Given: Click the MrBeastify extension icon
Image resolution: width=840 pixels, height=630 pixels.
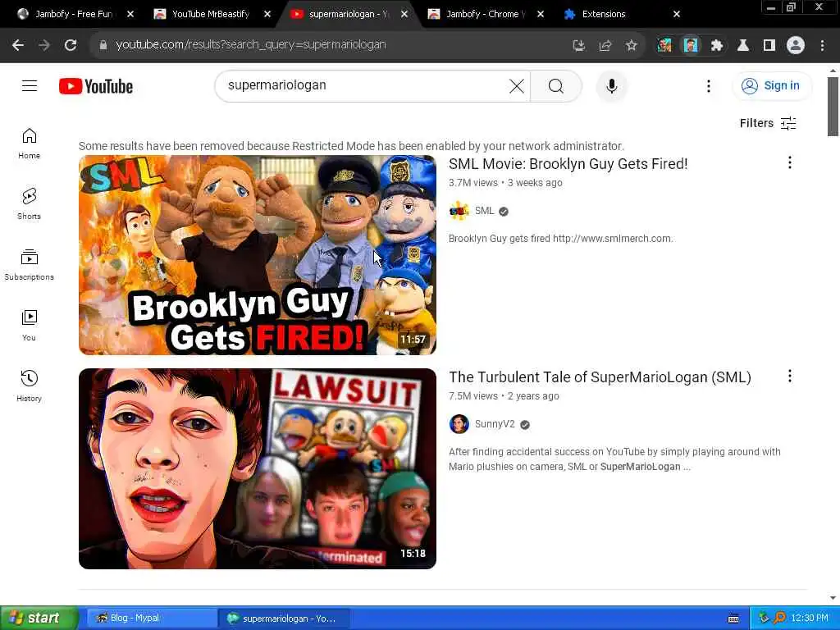Looking at the screenshot, I should point(691,46).
